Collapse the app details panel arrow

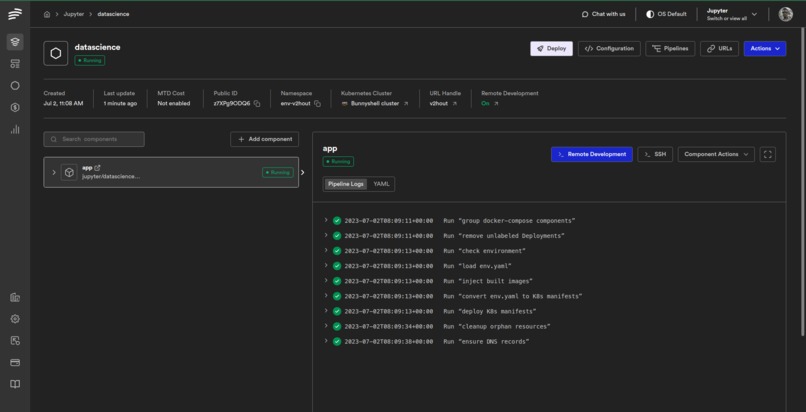[x=302, y=172]
